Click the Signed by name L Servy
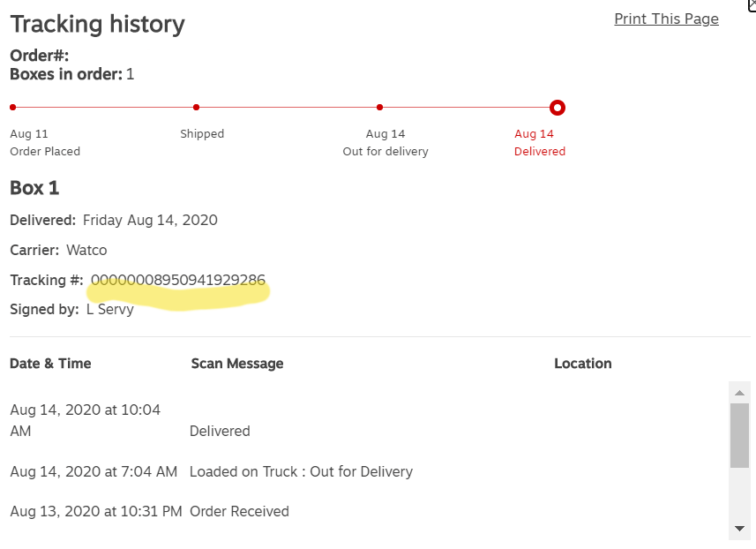The image size is (756, 549). pos(110,309)
